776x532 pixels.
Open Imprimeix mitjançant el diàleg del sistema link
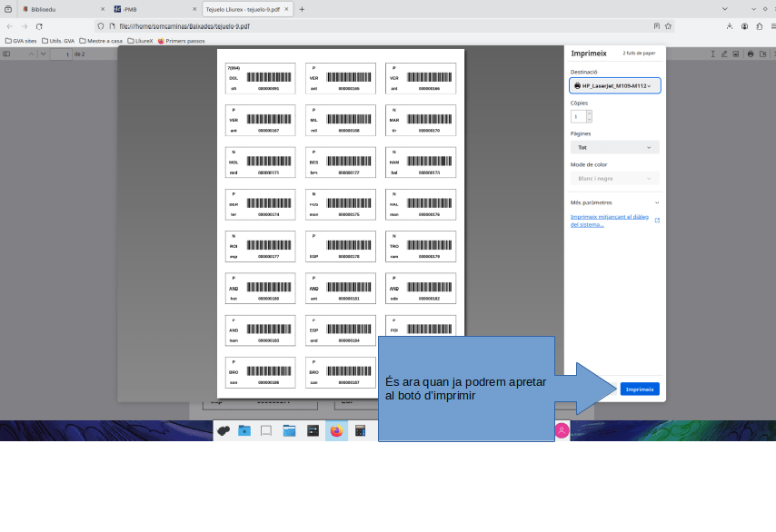609,221
